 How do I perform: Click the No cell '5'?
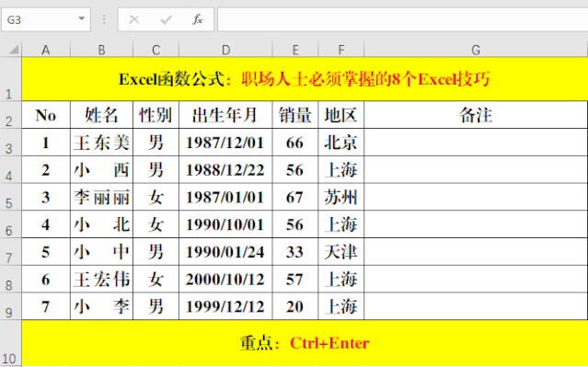point(46,252)
